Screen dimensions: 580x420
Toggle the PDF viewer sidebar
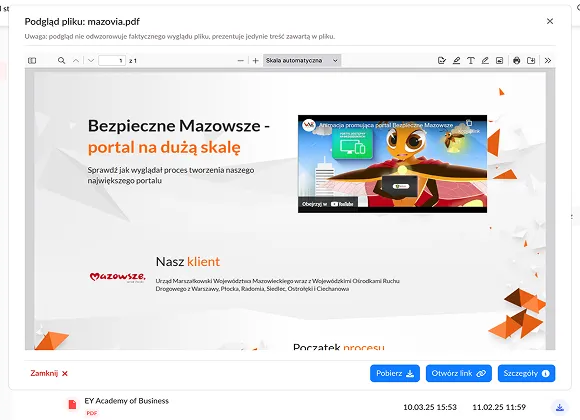[32, 60]
